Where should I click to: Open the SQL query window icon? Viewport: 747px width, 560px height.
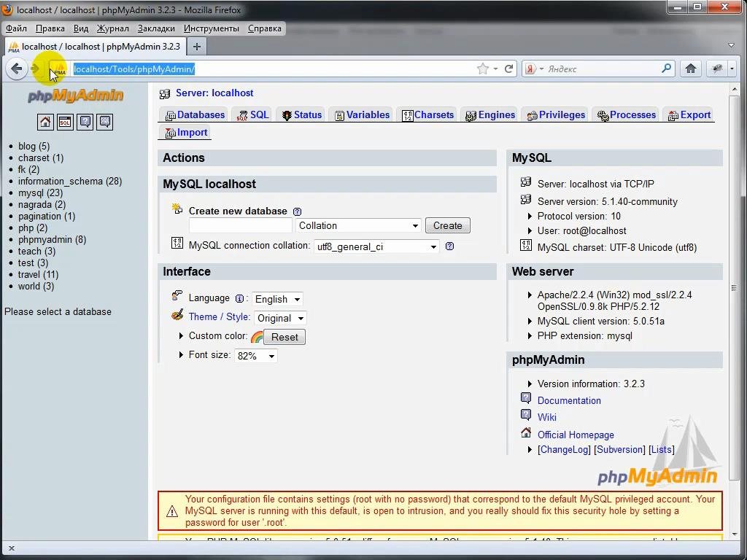tap(65, 122)
